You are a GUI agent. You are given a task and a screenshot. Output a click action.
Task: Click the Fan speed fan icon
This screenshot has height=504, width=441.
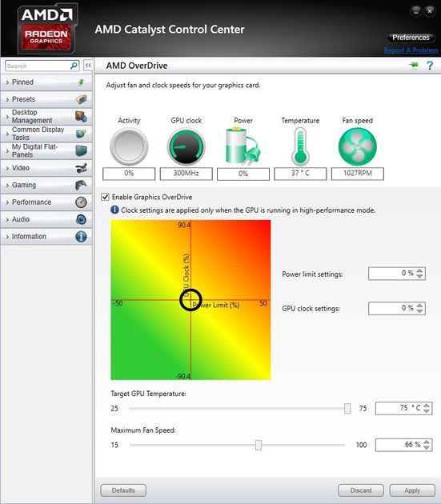(x=358, y=146)
